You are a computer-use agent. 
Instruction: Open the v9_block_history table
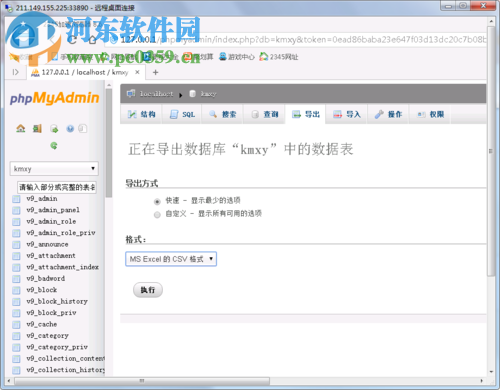pyautogui.click(x=57, y=302)
